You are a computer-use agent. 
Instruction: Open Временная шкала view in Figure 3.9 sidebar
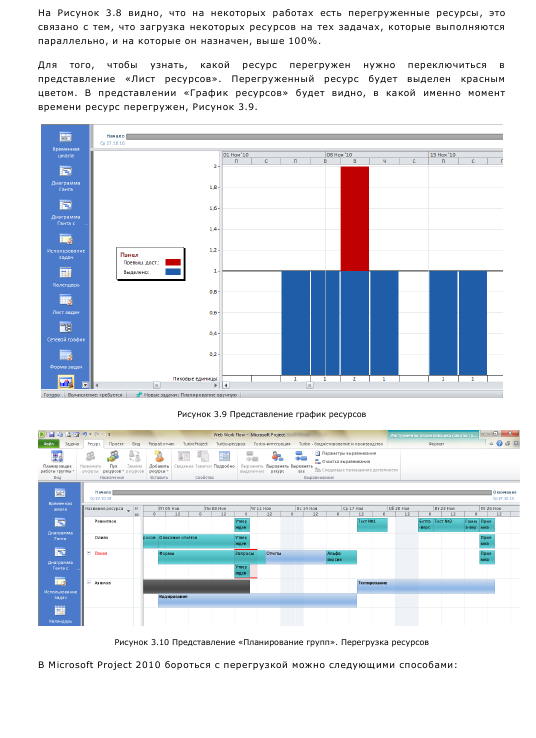[x=65, y=144]
